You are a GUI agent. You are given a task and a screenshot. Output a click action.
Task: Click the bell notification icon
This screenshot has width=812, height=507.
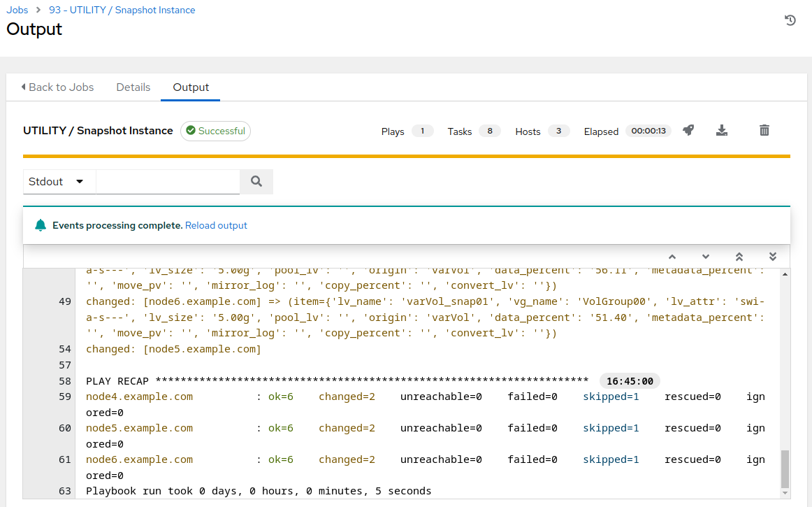[41, 225]
